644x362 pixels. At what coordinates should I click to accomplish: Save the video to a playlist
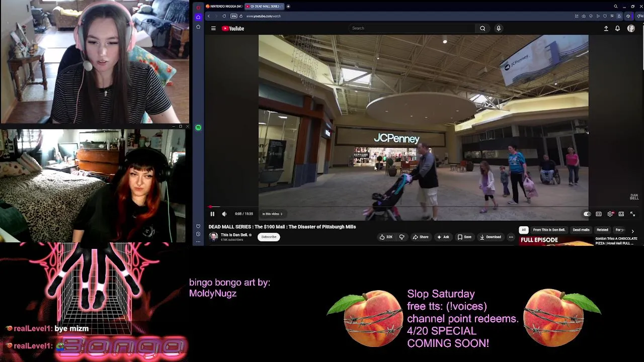[464, 237]
